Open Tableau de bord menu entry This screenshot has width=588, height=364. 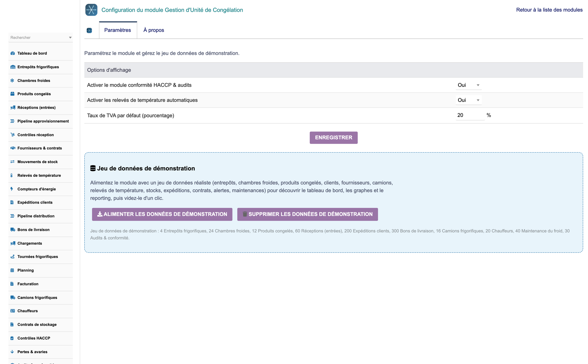click(x=32, y=53)
